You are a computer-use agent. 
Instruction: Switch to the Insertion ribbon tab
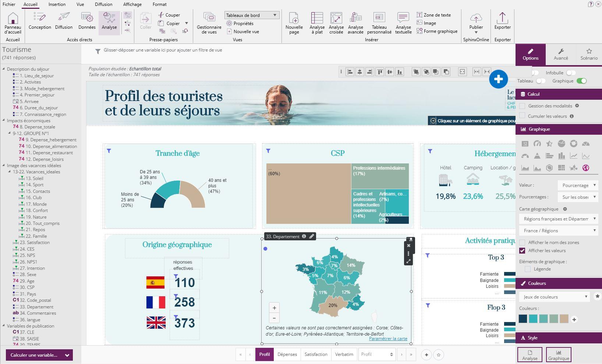pyautogui.click(x=57, y=4)
